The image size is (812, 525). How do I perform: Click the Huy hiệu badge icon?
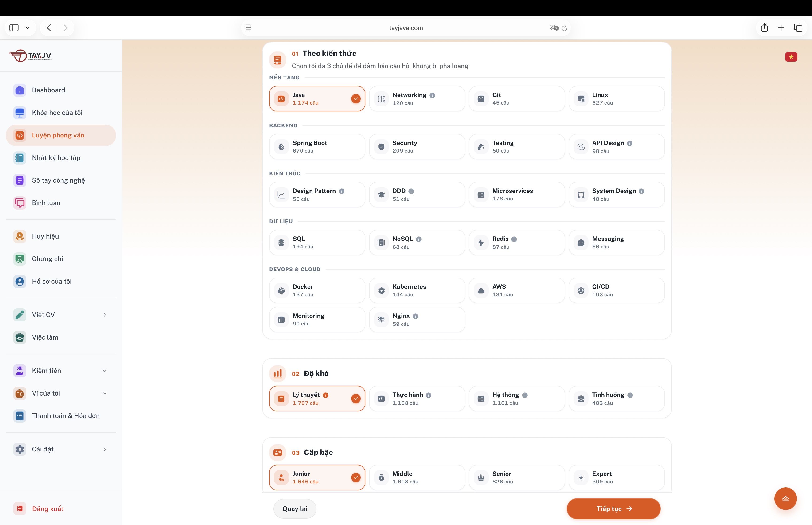(x=20, y=236)
